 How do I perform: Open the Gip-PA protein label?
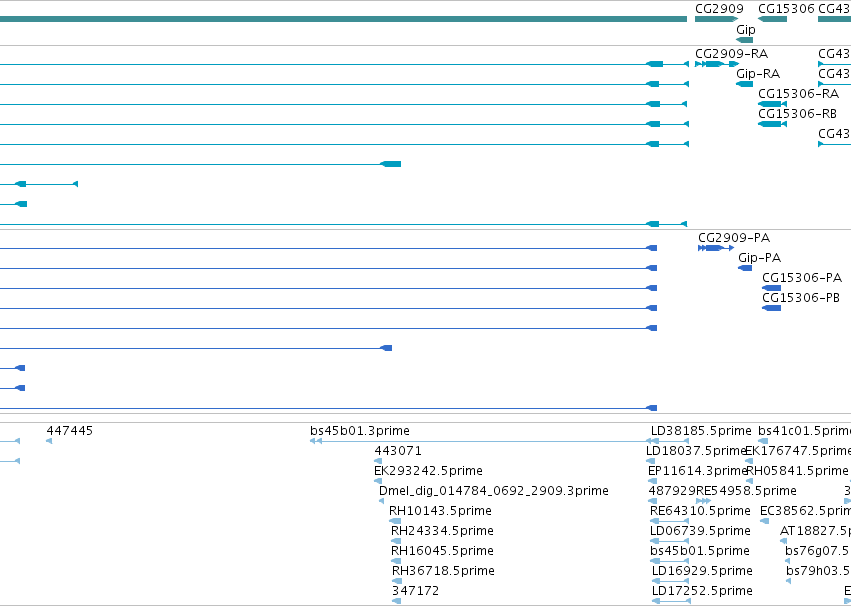759,258
